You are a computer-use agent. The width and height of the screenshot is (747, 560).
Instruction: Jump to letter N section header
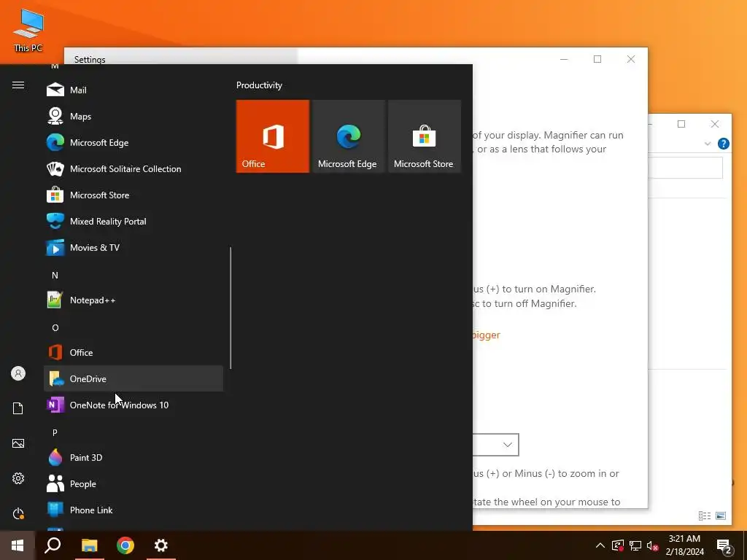pos(55,275)
